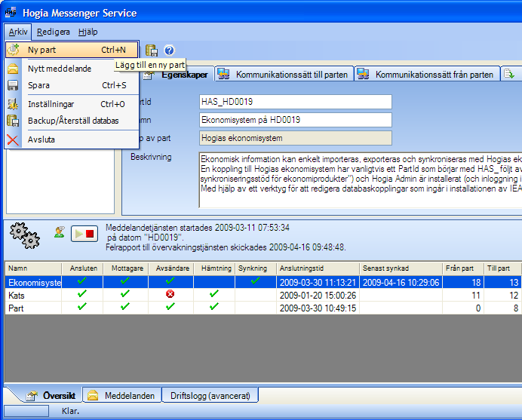This screenshot has width=522, height=420.
Task: Click Kats Hämtning green checkmark
Action: (214, 293)
